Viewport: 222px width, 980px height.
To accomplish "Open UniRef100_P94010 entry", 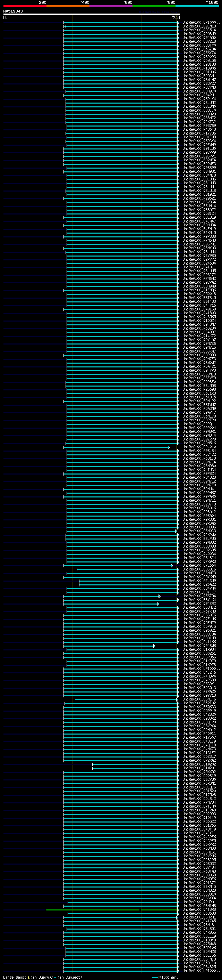I will coord(199,447).
